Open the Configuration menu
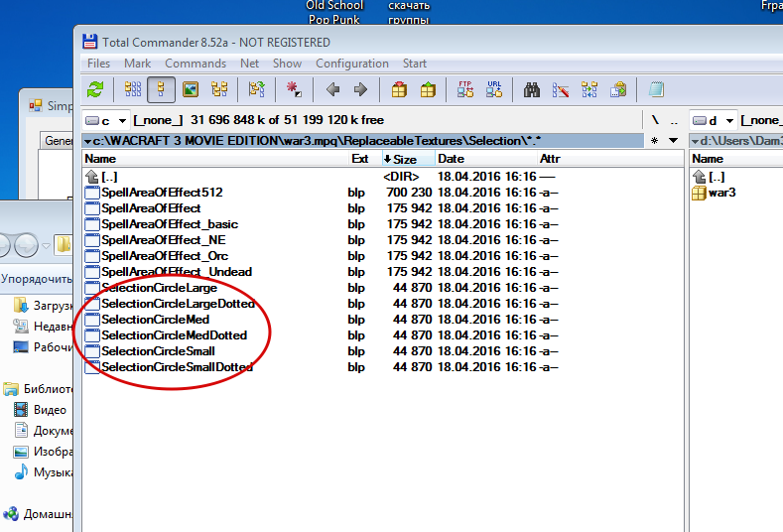 pyautogui.click(x=352, y=64)
